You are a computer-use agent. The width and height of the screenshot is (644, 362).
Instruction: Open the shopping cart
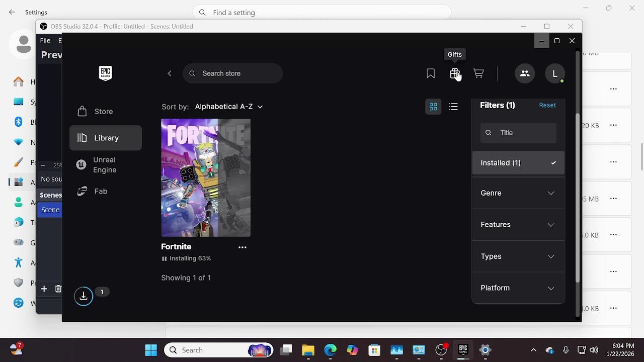click(478, 73)
